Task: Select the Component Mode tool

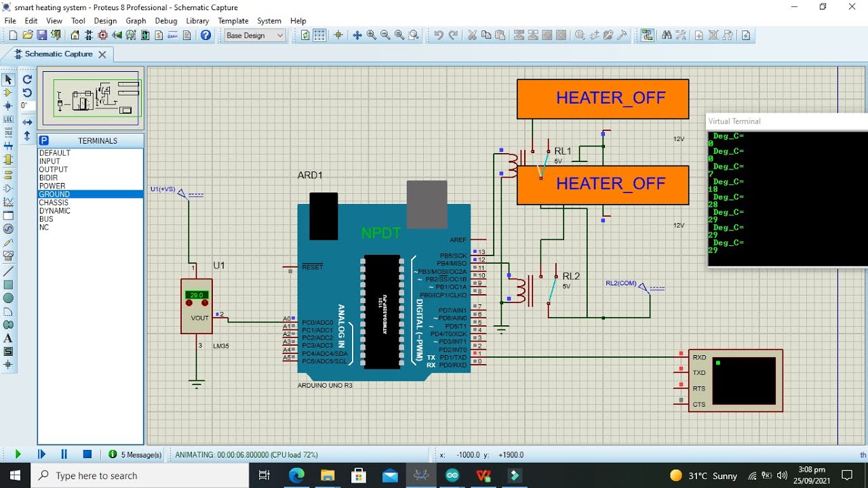Action: [x=8, y=93]
